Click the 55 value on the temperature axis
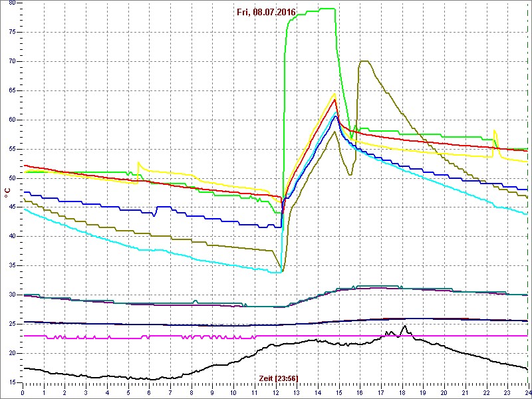 pyautogui.click(x=12, y=149)
